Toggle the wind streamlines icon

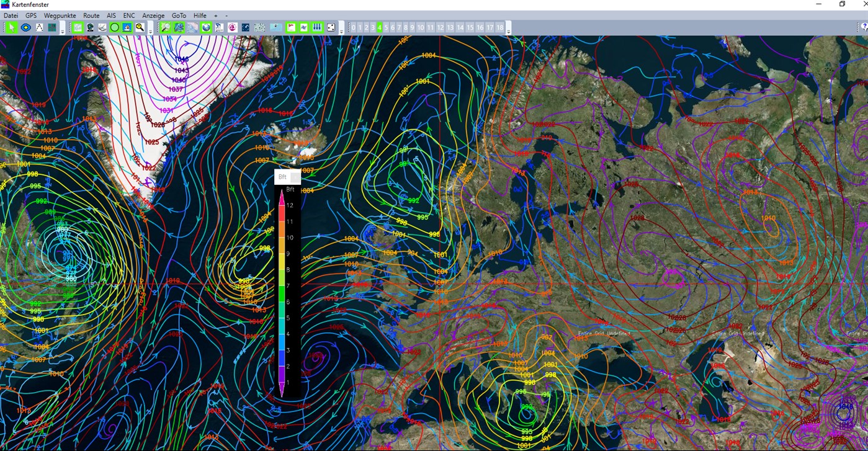[x=304, y=27]
